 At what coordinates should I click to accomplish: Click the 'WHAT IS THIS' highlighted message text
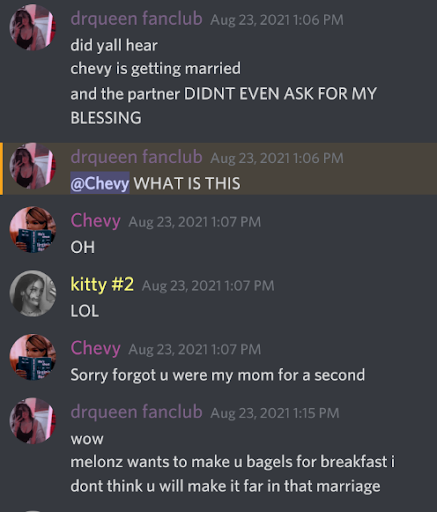[187, 183]
